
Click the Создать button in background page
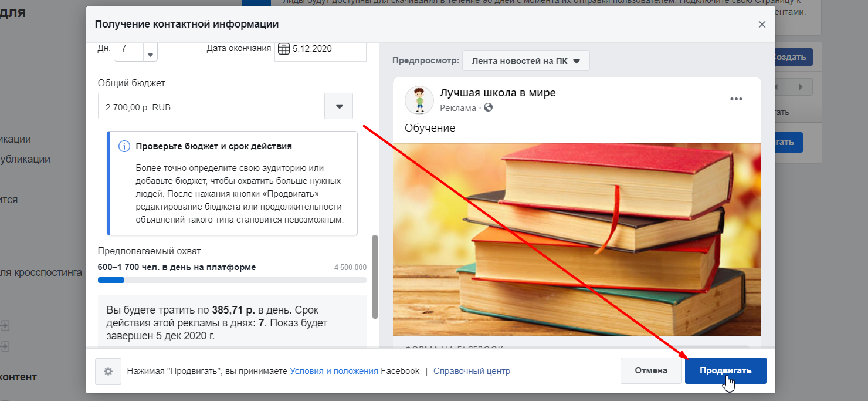[x=794, y=57]
